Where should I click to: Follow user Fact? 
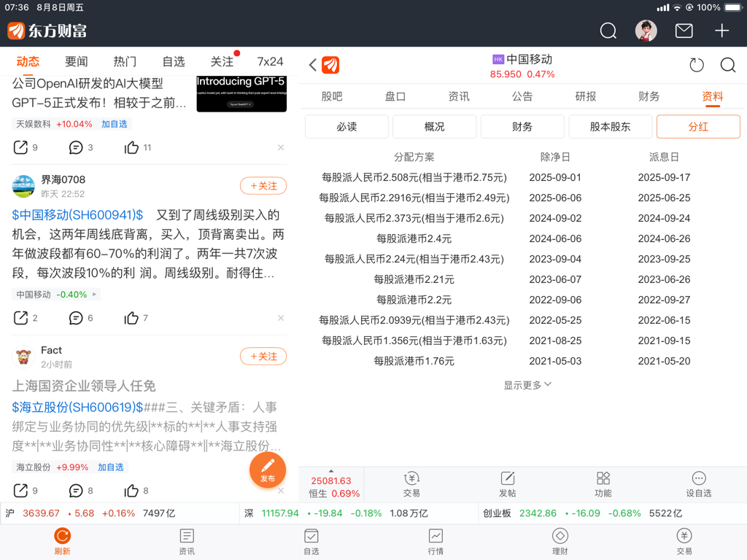(x=263, y=356)
